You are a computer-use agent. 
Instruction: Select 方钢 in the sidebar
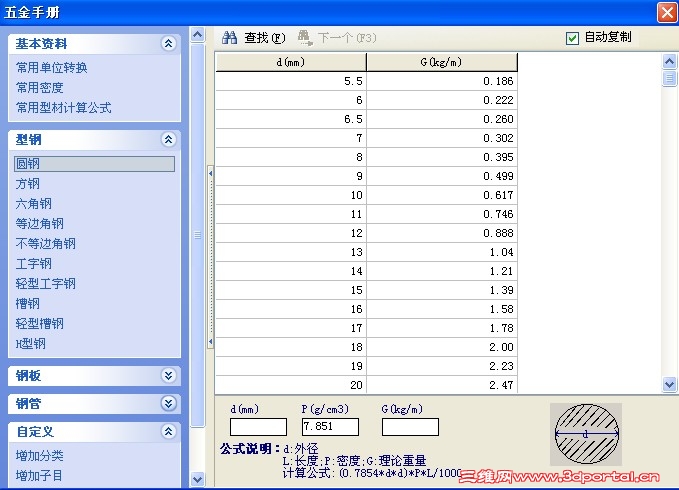click(x=28, y=184)
